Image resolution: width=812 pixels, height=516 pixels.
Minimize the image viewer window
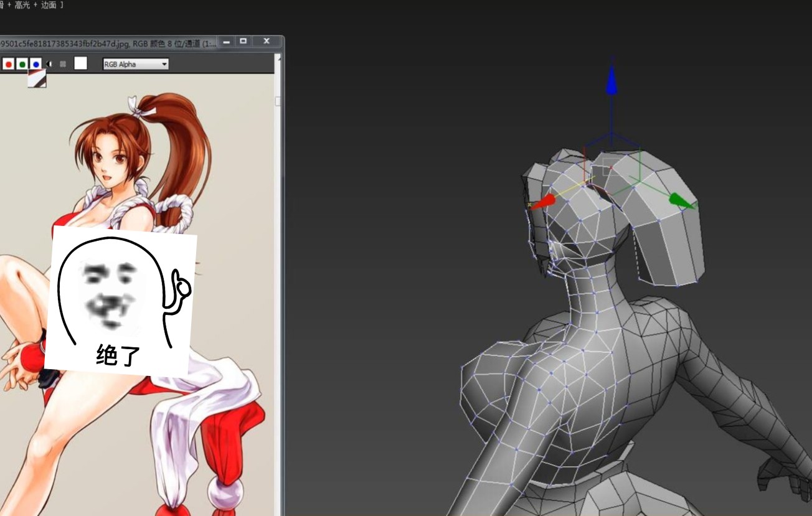pos(227,42)
